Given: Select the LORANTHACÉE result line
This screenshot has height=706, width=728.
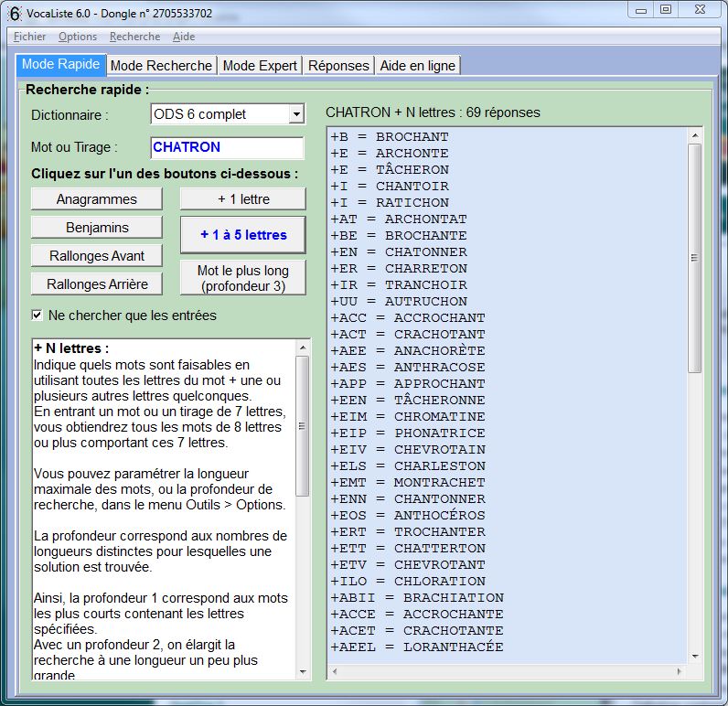Looking at the screenshot, I should 417,647.
